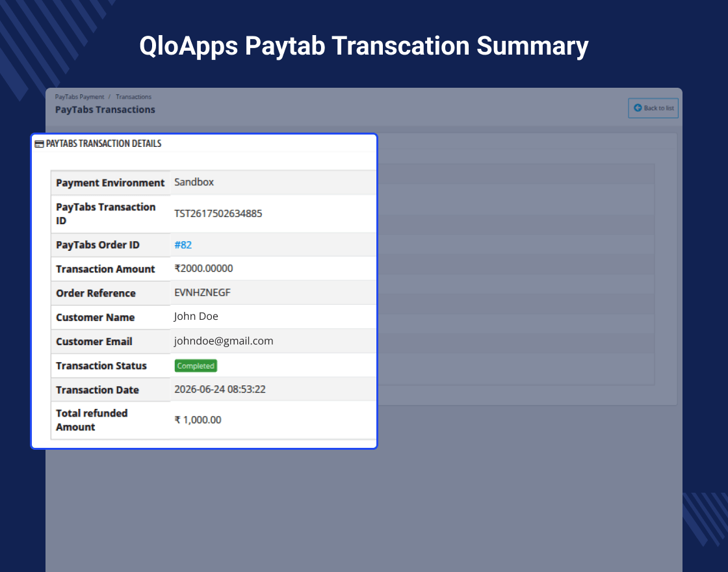Click the credit card icon beside PayTabs Transaction Details
This screenshot has height=572, width=728.
point(40,144)
